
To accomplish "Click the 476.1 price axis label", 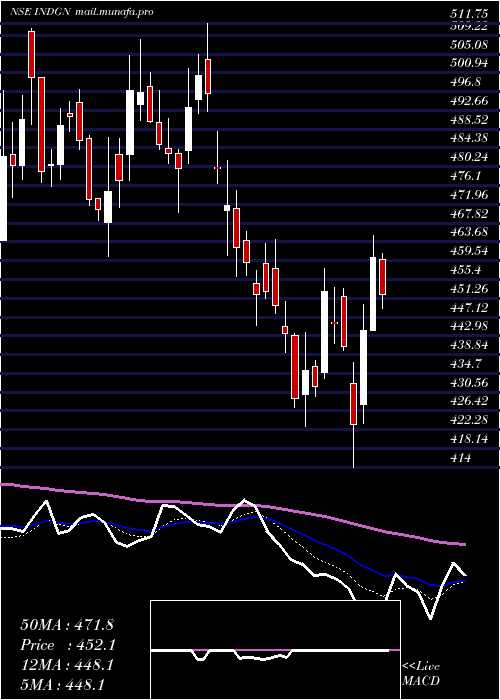I will pos(465,175).
